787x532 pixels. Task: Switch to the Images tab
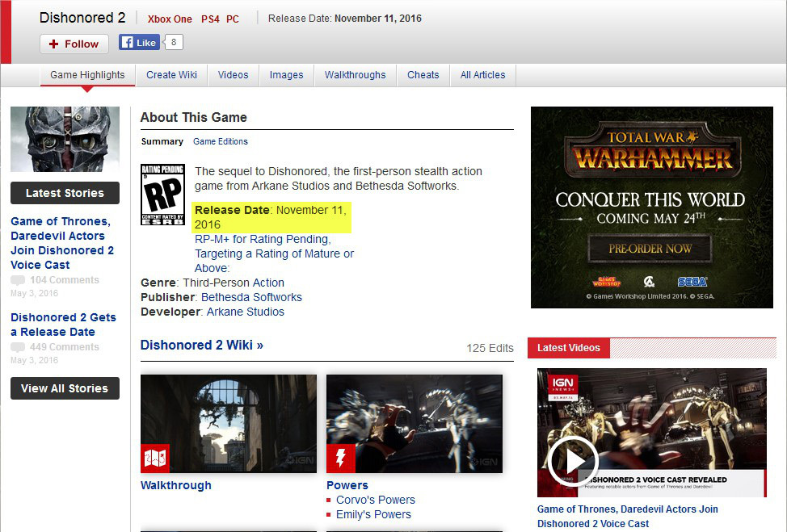tap(287, 75)
